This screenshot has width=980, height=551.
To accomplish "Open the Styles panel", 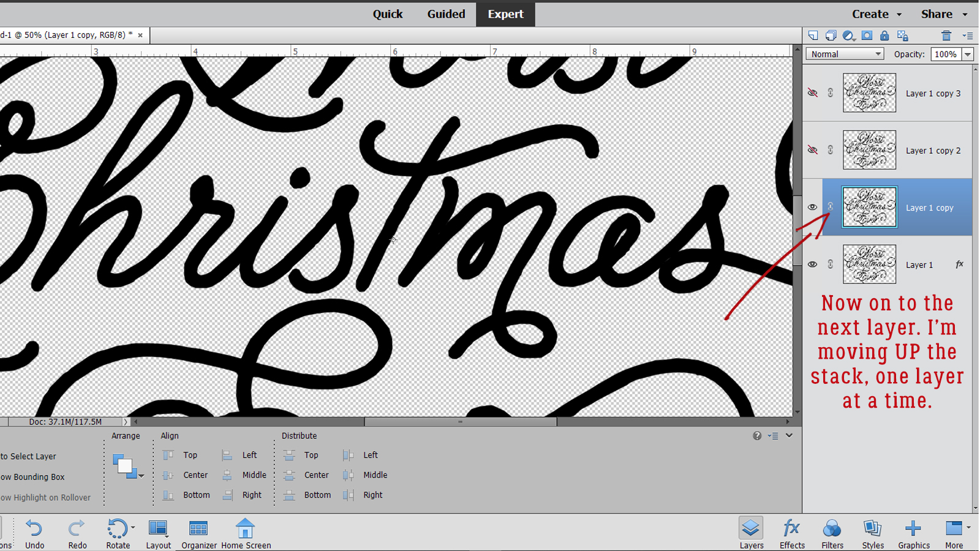I will point(873,534).
